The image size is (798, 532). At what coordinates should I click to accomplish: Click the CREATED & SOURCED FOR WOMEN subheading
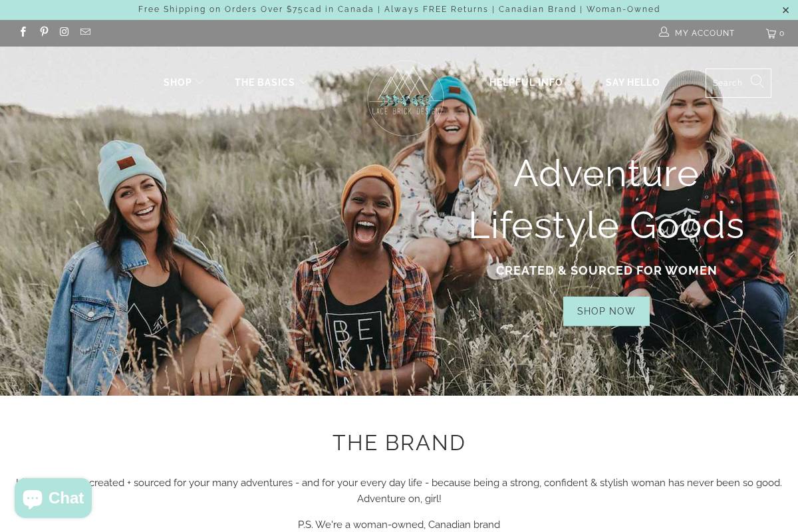tap(606, 271)
